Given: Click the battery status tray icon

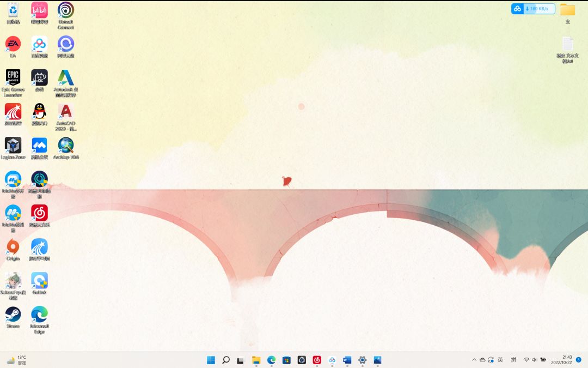Looking at the screenshot, I should [x=543, y=360].
